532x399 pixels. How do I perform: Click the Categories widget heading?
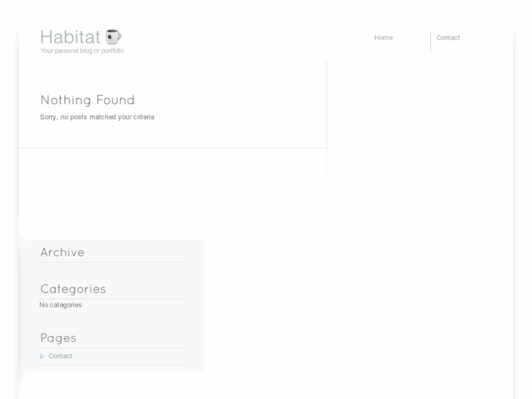pos(73,289)
